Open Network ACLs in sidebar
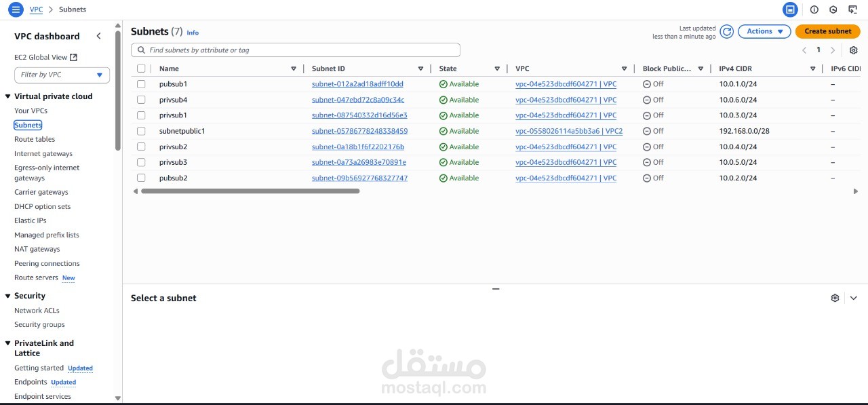The image size is (868, 405). pos(37,311)
